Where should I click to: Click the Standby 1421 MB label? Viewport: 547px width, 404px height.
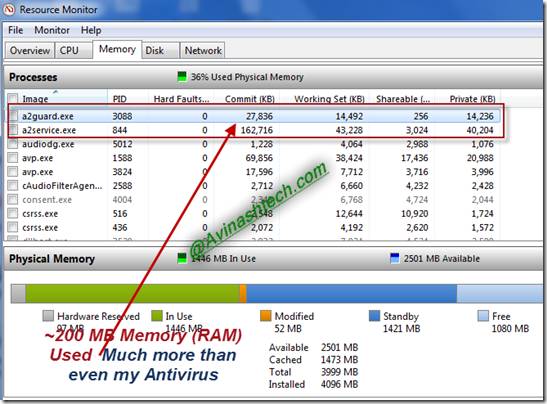tap(402, 322)
